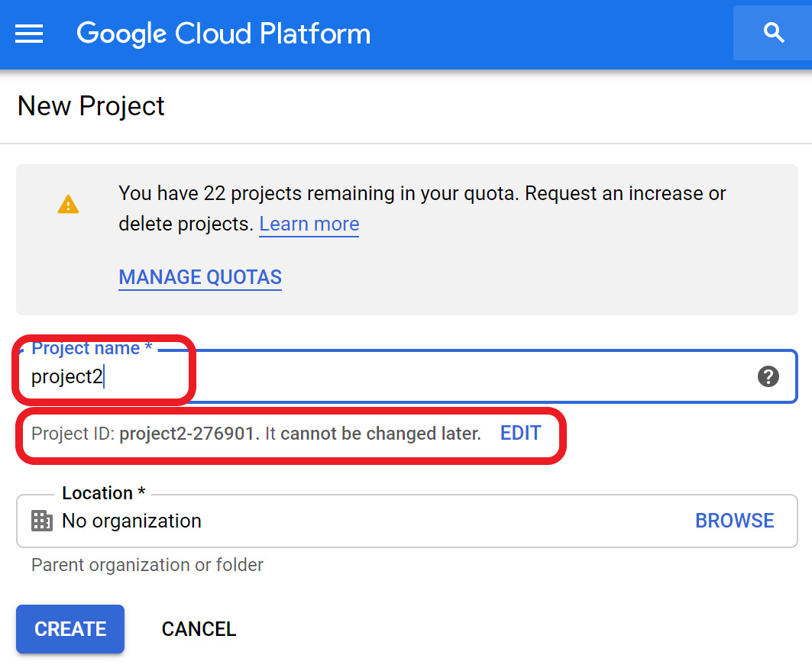Click the CREATE button

pyautogui.click(x=70, y=628)
